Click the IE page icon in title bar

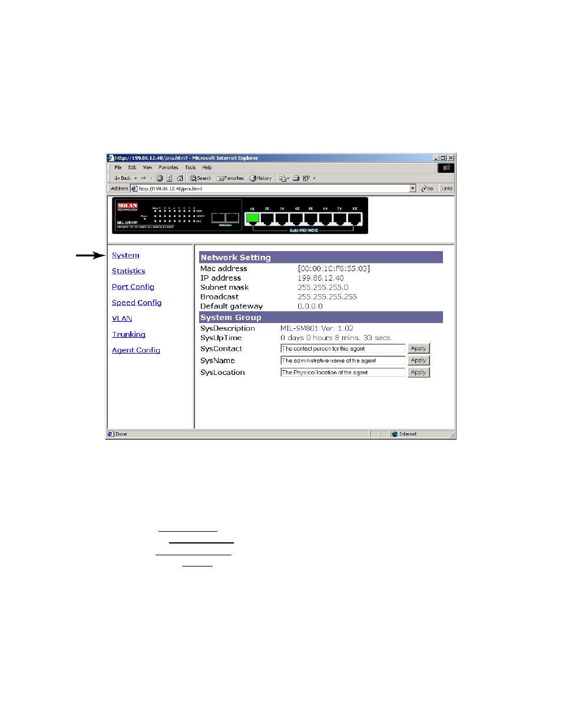point(110,158)
